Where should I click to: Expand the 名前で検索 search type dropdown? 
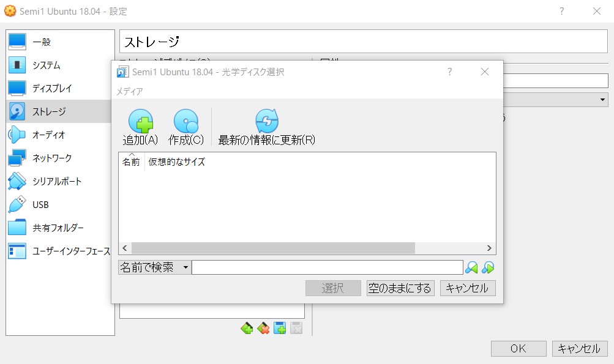click(155, 267)
